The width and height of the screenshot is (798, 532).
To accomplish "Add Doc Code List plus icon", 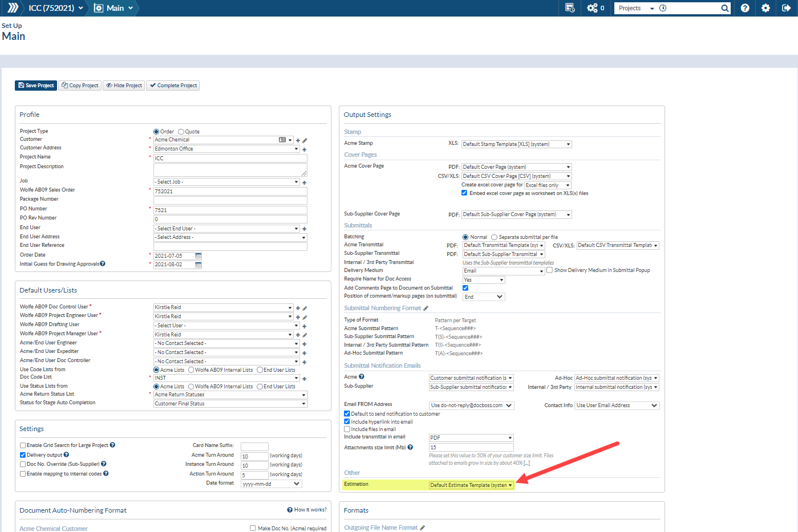I will (x=305, y=379).
